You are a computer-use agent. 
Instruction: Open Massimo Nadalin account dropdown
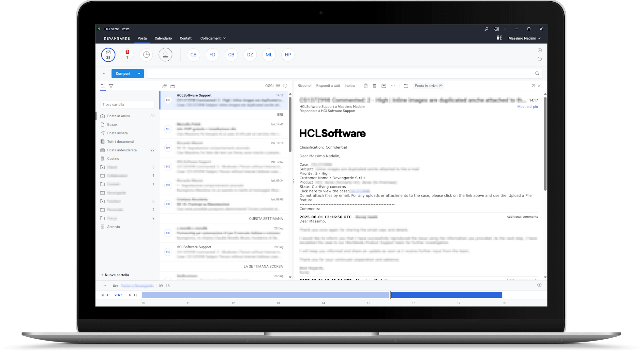coord(524,38)
